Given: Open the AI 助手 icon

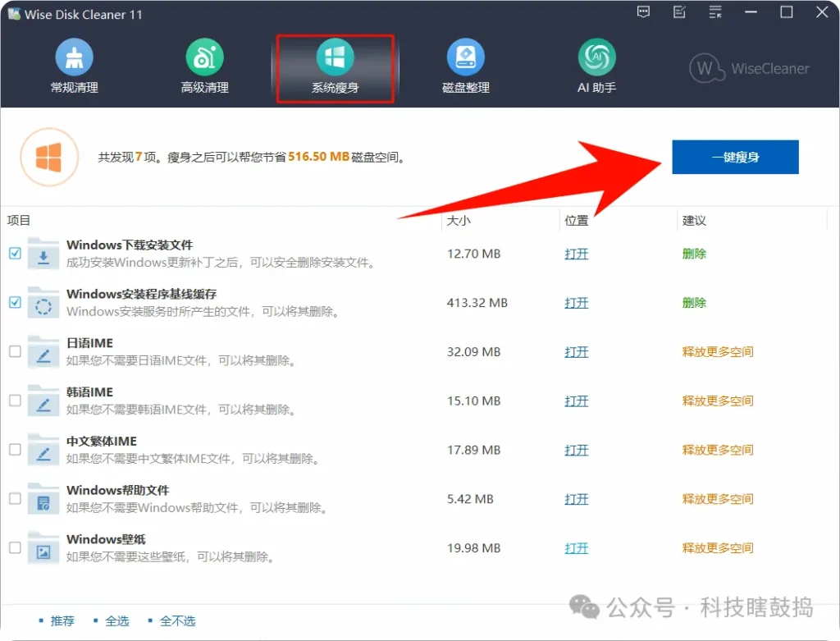Looking at the screenshot, I should pos(596,57).
